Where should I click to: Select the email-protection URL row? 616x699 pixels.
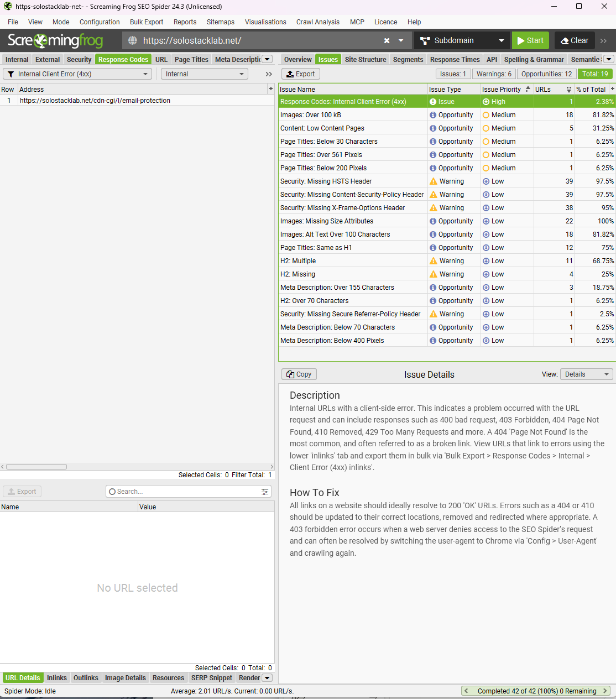[x=137, y=101]
